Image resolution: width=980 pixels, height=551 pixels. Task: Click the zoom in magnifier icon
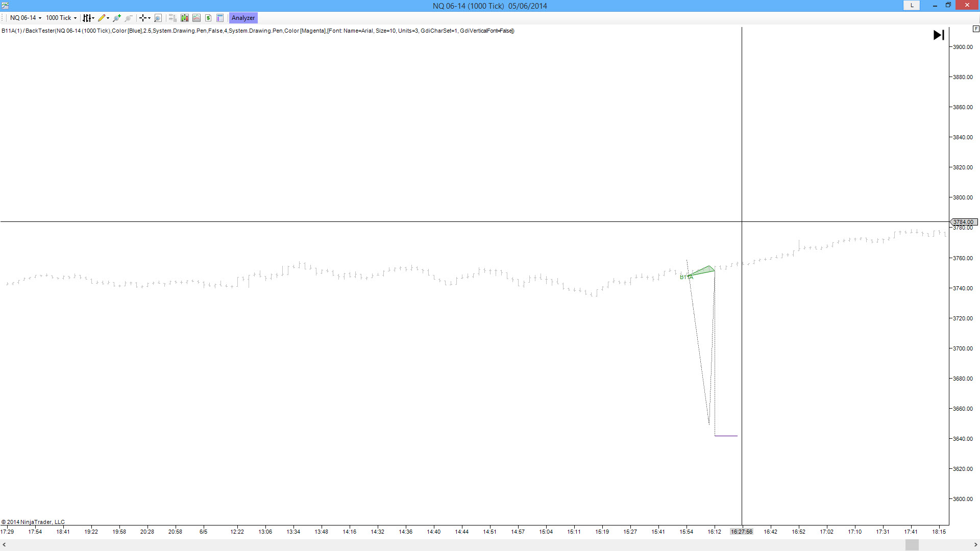(117, 18)
